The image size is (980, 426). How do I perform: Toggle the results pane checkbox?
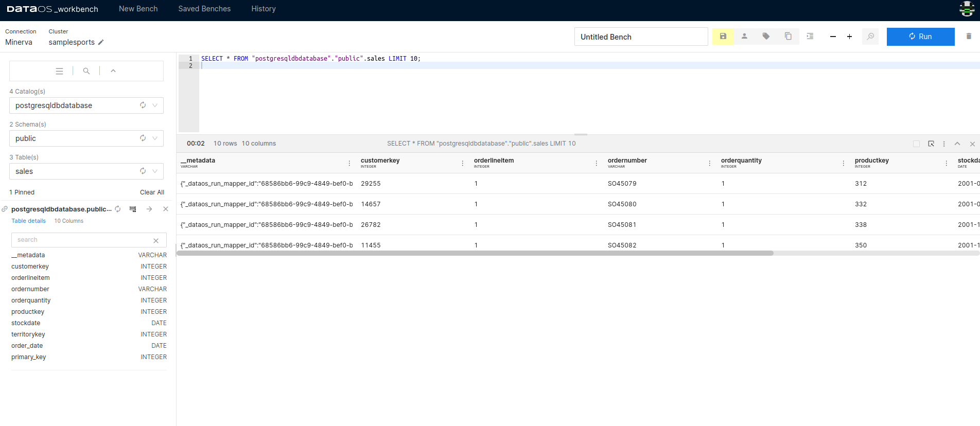click(916, 144)
